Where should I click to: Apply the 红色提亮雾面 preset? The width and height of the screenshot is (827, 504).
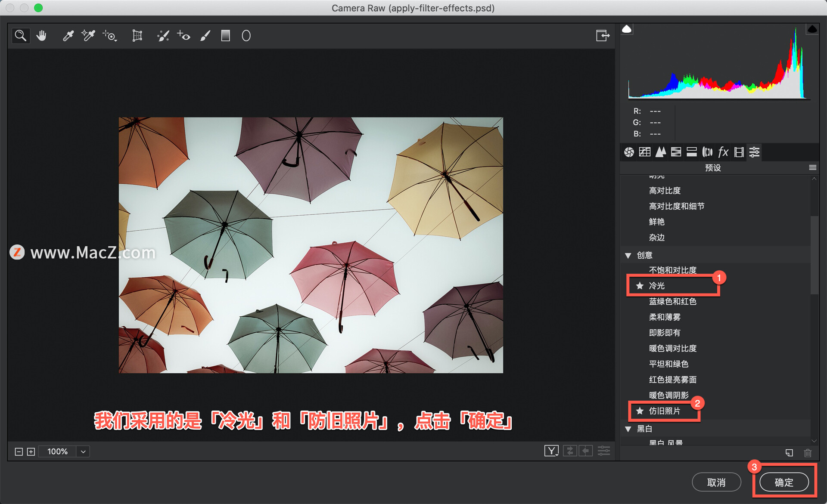[672, 380]
